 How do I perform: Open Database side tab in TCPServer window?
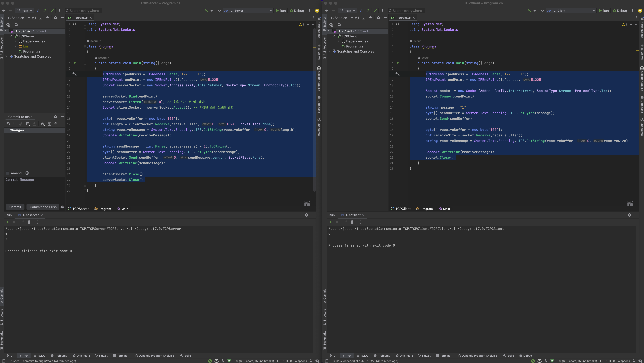319,104
